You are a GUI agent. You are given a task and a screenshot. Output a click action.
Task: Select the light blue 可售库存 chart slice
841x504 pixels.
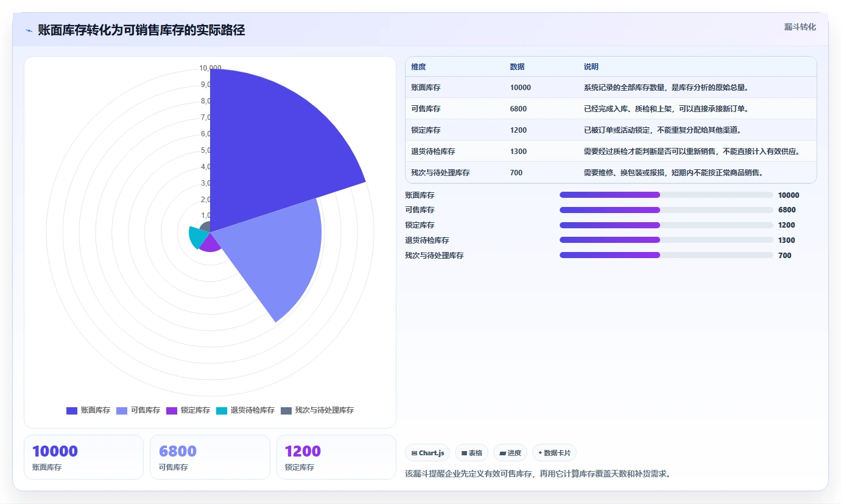(x=274, y=250)
